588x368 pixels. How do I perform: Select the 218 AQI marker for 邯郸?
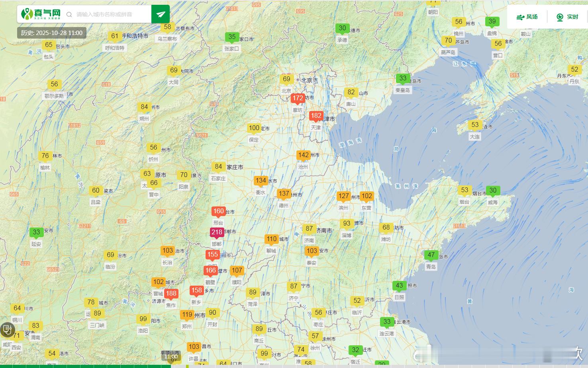[x=217, y=233]
